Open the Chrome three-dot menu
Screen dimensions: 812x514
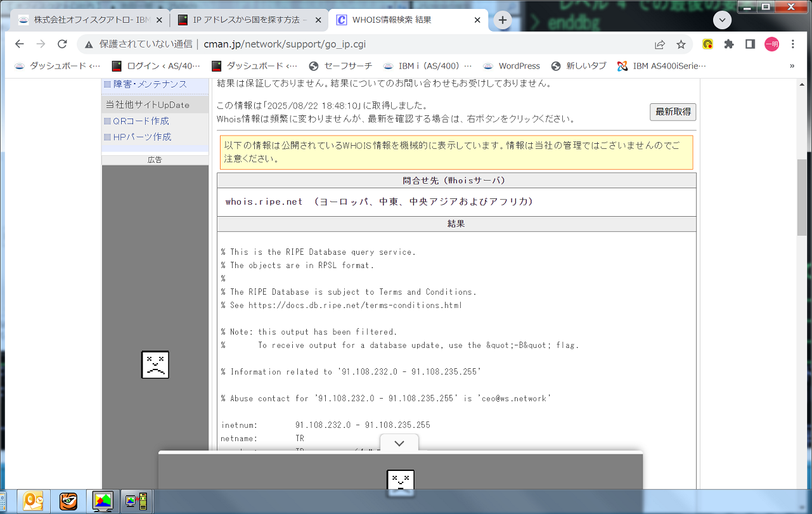point(793,44)
